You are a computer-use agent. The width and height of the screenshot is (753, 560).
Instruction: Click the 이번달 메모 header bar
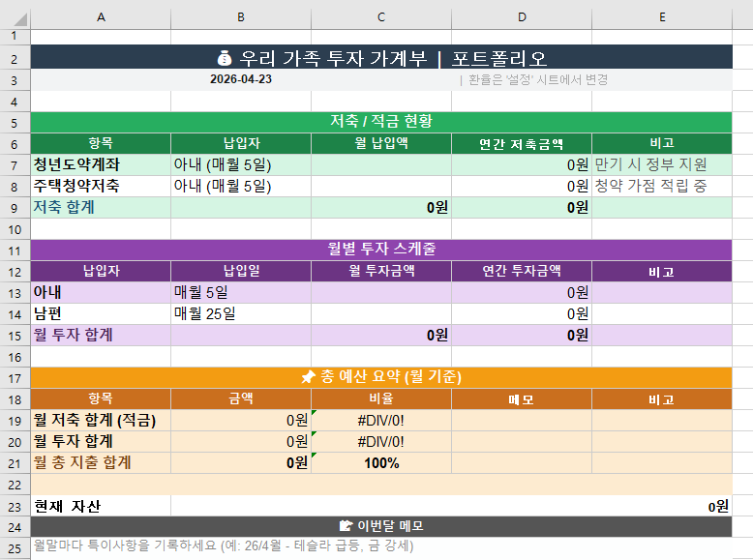point(381,527)
